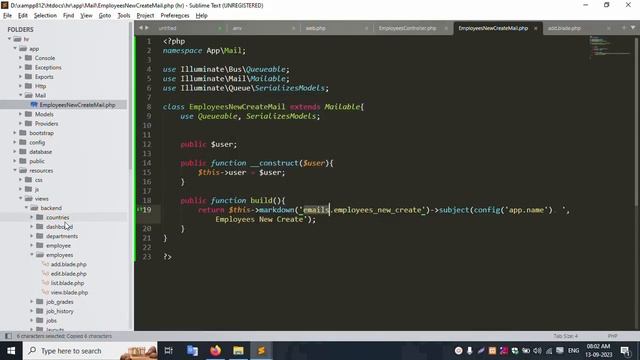Click the Tab Size: 4 indicator
Image resolution: width=640 pixels, height=360 pixels.
click(x=565, y=336)
